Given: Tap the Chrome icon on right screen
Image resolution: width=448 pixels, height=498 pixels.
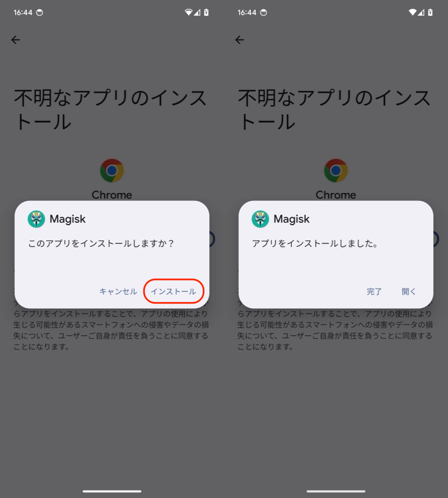Looking at the screenshot, I should coord(336,170).
